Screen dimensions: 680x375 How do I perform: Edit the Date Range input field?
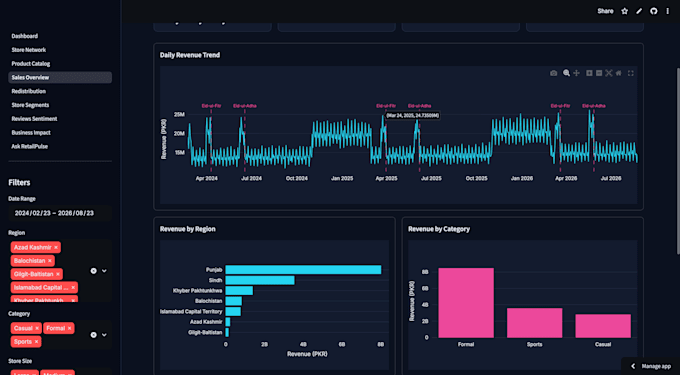pos(60,213)
